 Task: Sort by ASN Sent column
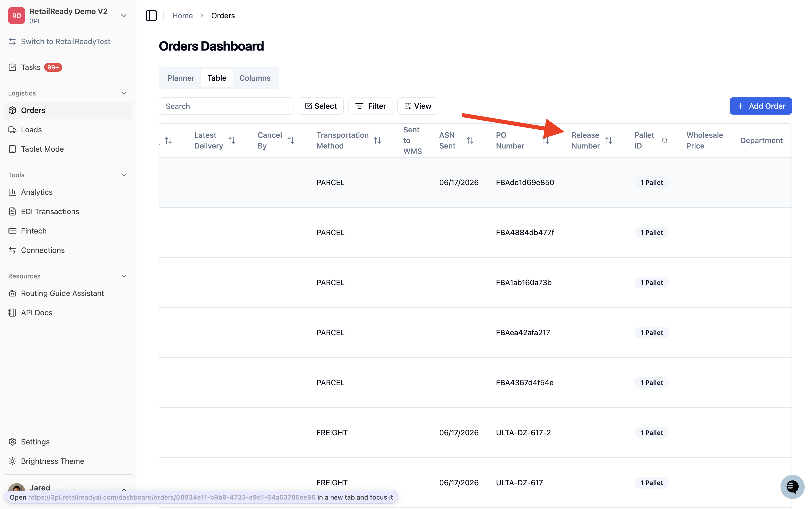(470, 140)
